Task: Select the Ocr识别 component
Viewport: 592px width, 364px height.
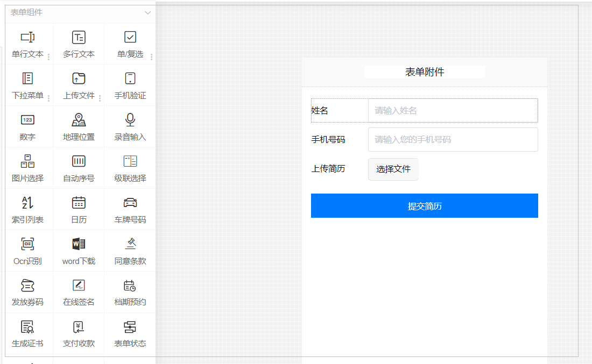Action: click(x=27, y=251)
